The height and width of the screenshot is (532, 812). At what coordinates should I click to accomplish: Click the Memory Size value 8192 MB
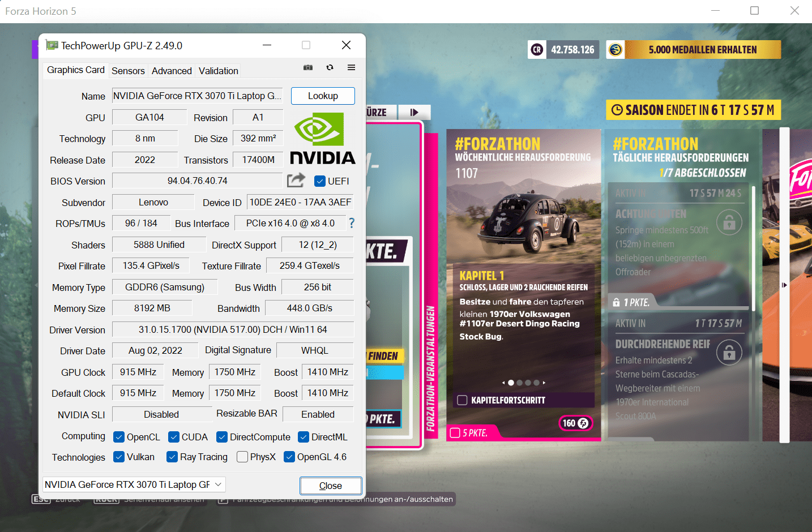(152, 308)
